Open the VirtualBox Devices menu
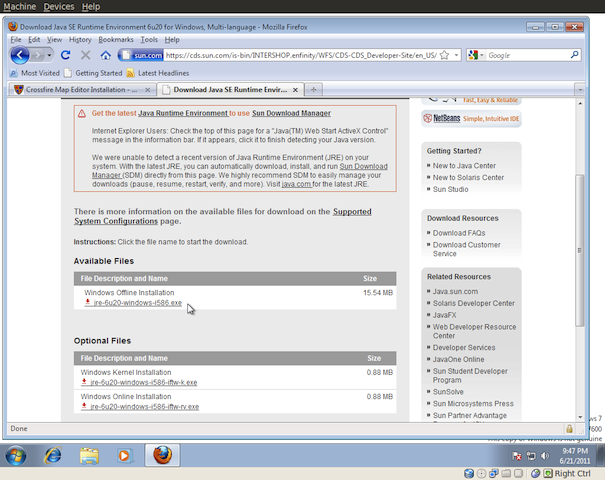Image resolution: width=605 pixels, height=480 pixels. tap(59, 7)
